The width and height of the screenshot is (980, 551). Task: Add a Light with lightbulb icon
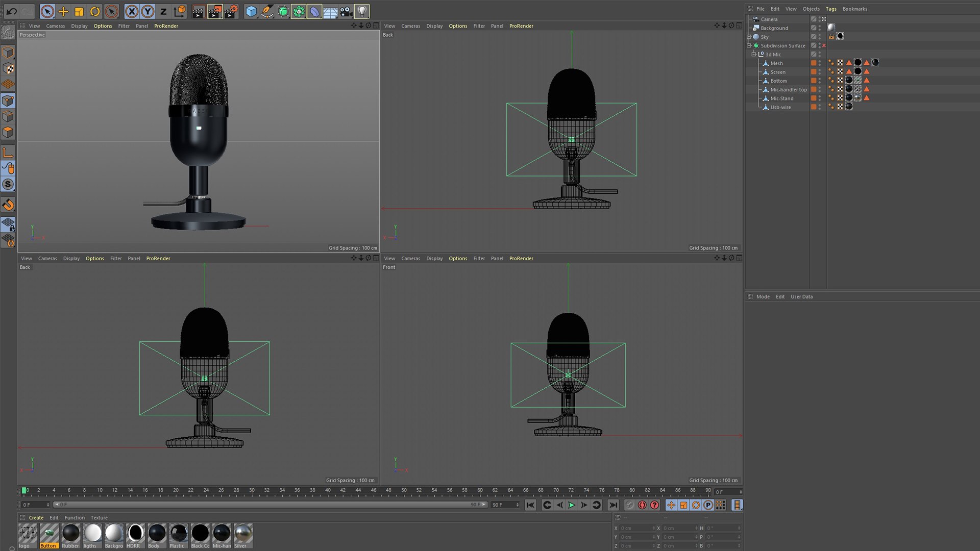362,11
